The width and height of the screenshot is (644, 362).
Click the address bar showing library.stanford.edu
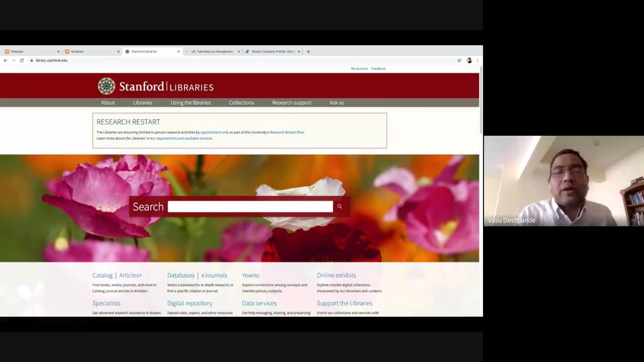tap(52, 60)
